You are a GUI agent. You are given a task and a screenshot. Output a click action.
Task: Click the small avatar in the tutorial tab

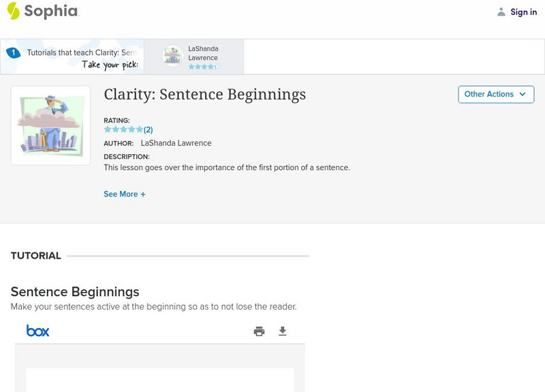[173, 56]
